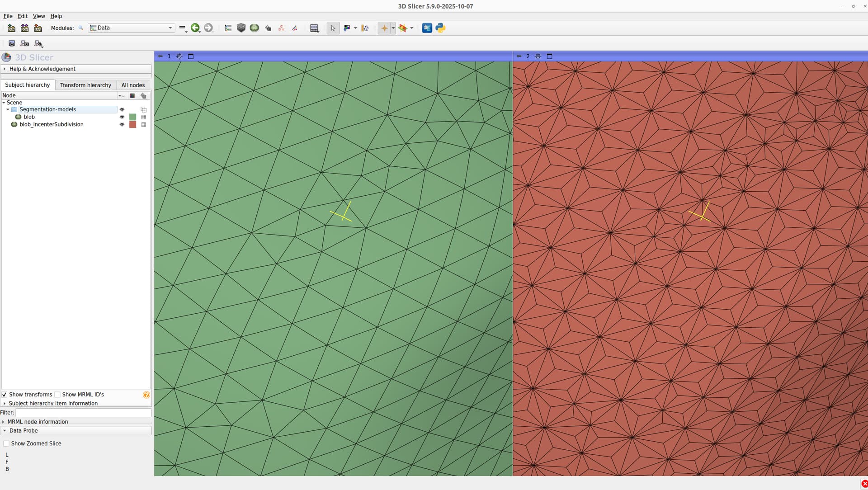Open the View menu
Viewport: 868px width, 490px height.
coord(39,16)
